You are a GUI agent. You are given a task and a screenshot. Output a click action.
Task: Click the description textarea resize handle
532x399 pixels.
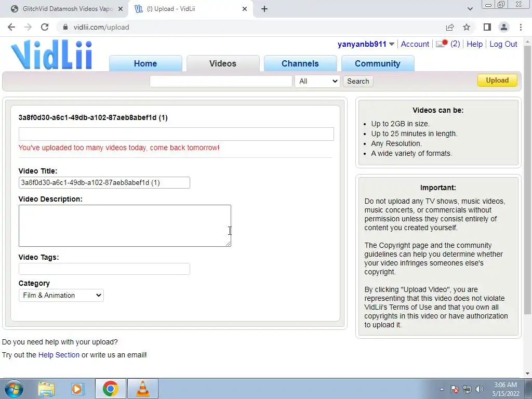(228, 244)
